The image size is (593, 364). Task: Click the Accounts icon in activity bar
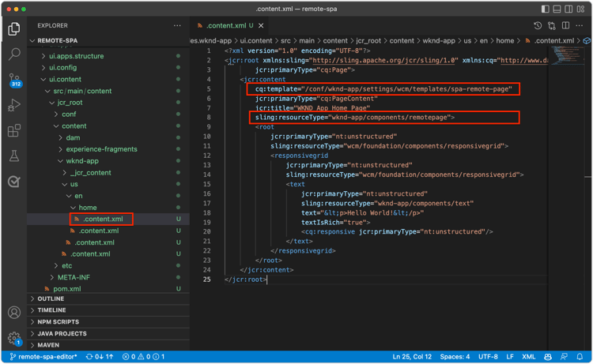[14, 313]
